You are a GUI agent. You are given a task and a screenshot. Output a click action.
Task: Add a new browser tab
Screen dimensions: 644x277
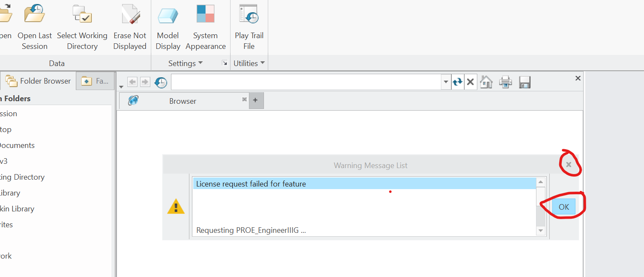click(255, 100)
